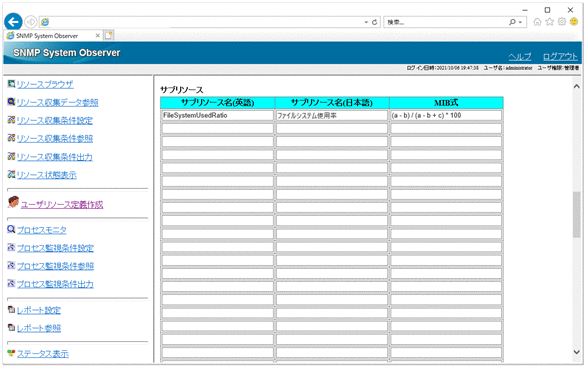
Task: Click the リソース収集データ参照 icon
Action: coord(12,101)
